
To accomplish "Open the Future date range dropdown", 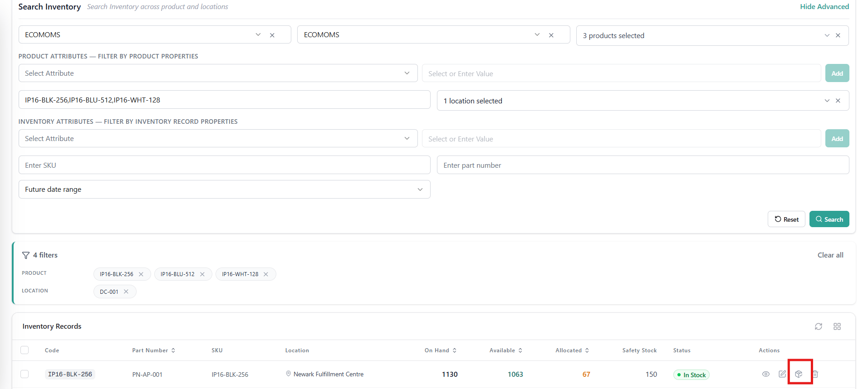I will pos(224,190).
